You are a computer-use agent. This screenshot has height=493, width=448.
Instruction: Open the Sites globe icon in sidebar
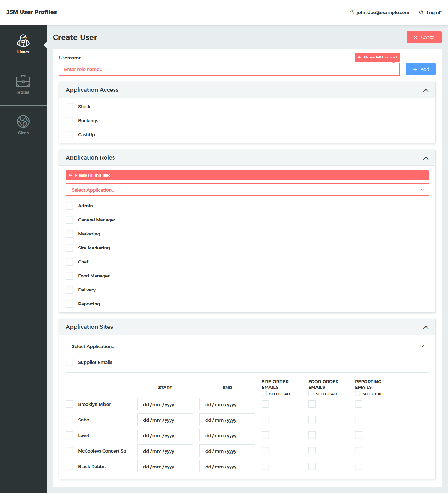click(23, 122)
